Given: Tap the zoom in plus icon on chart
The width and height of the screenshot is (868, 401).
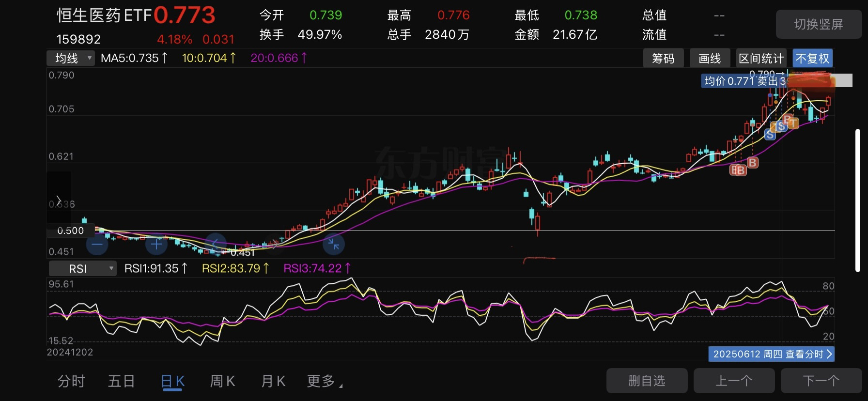Looking at the screenshot, I should coord(156,244).
